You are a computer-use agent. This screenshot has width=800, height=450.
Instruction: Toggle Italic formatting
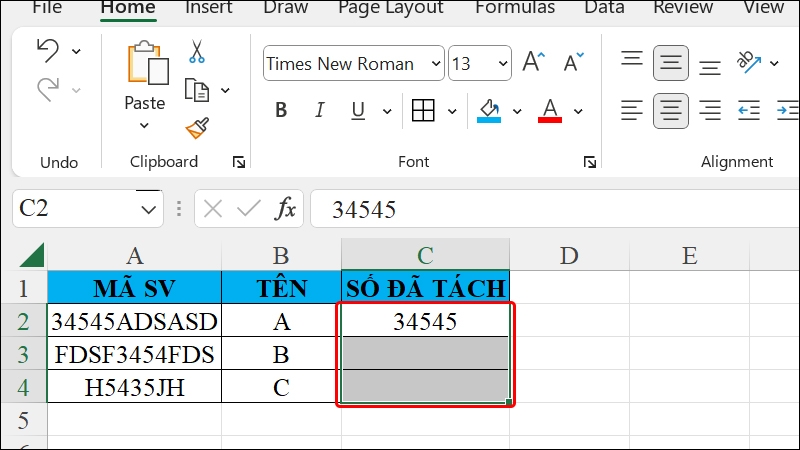[319, 110]
